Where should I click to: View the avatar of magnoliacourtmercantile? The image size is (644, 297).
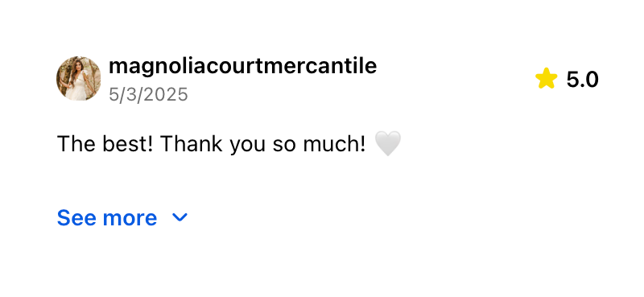78,78
